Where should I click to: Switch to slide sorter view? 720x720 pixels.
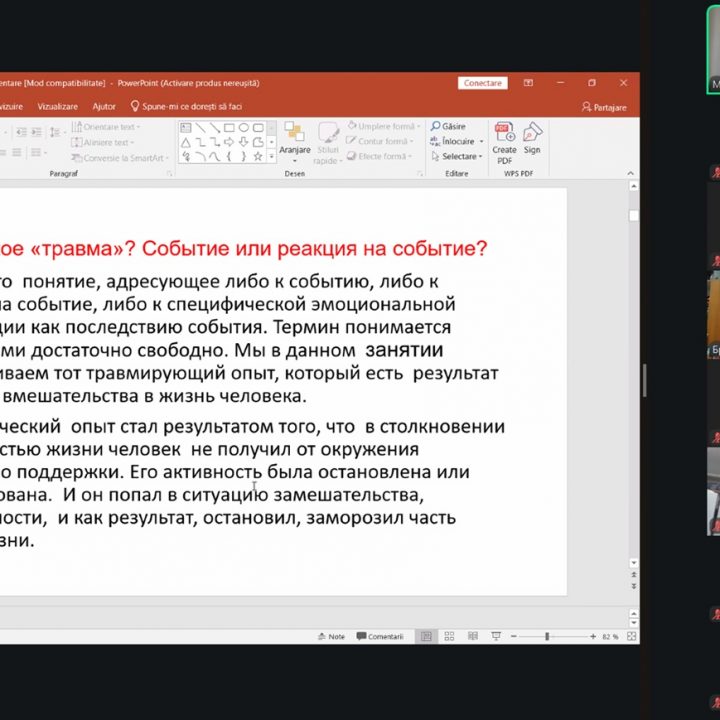[450, 636]
